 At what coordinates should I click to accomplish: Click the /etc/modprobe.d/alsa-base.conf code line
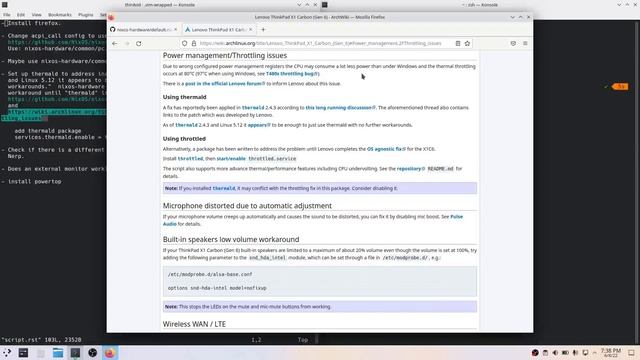point(210,274)
